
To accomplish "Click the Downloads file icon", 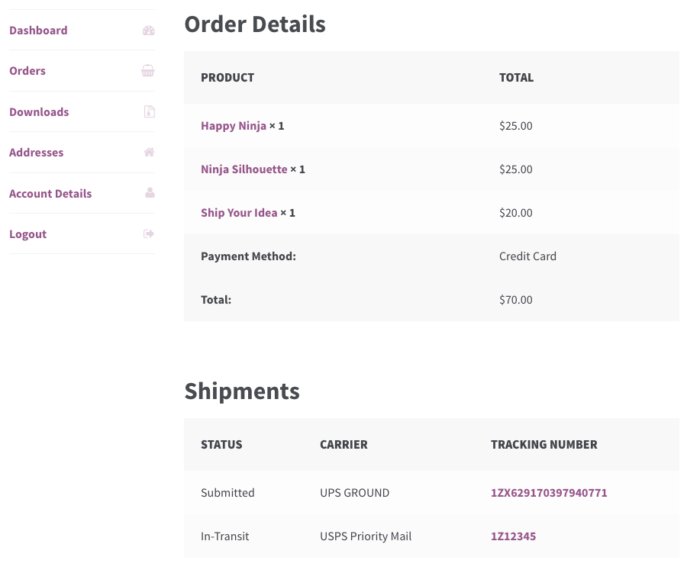I will point(149,112).
